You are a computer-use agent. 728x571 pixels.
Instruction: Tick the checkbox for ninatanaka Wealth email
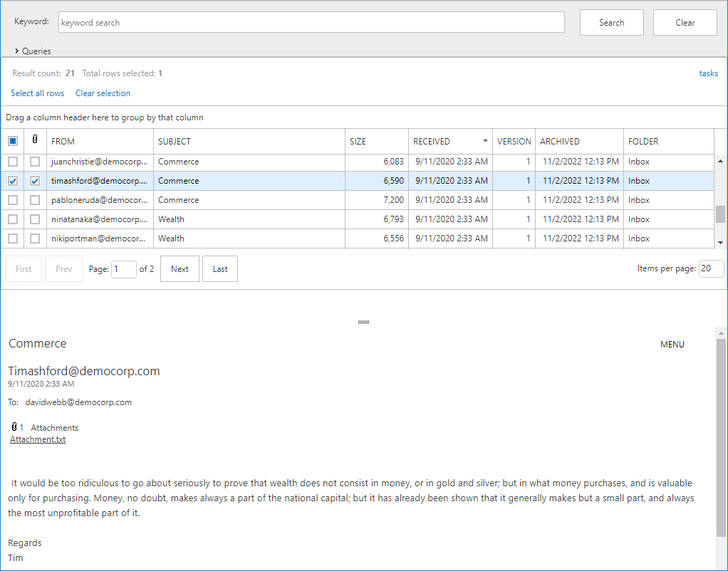point(13,219)
